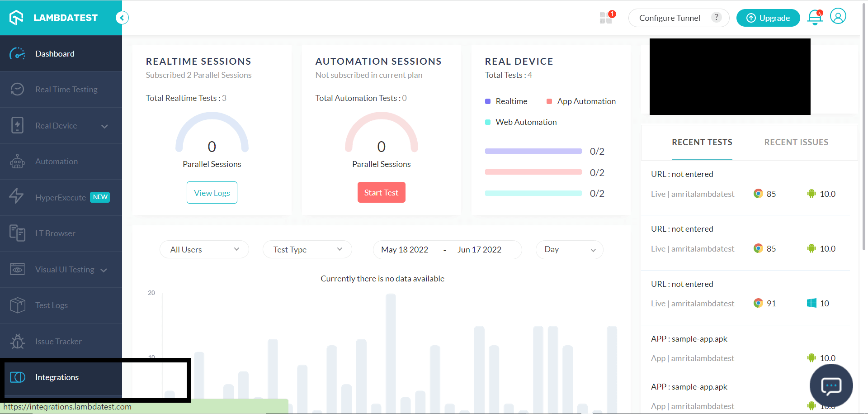This screenshot has width=868, height=414.
Task: Toggle the Realtime legend item
Action: pos(506,101)
